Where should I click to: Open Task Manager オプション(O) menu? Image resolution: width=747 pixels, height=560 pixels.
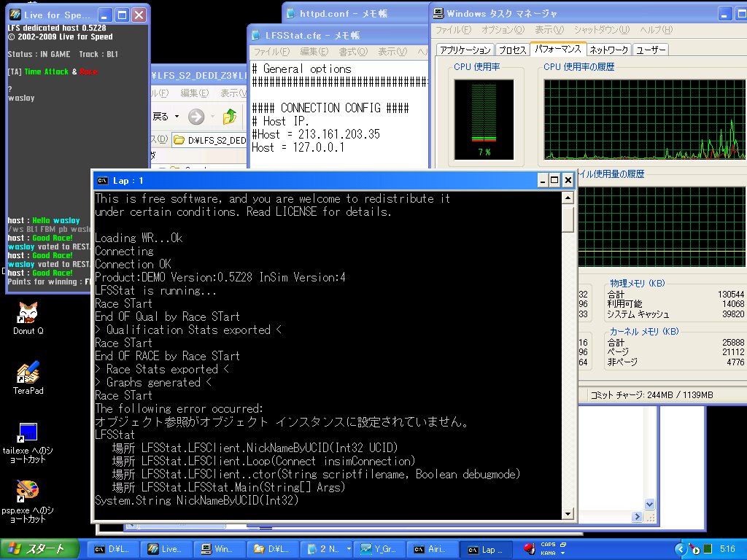(x=503, y=30)
